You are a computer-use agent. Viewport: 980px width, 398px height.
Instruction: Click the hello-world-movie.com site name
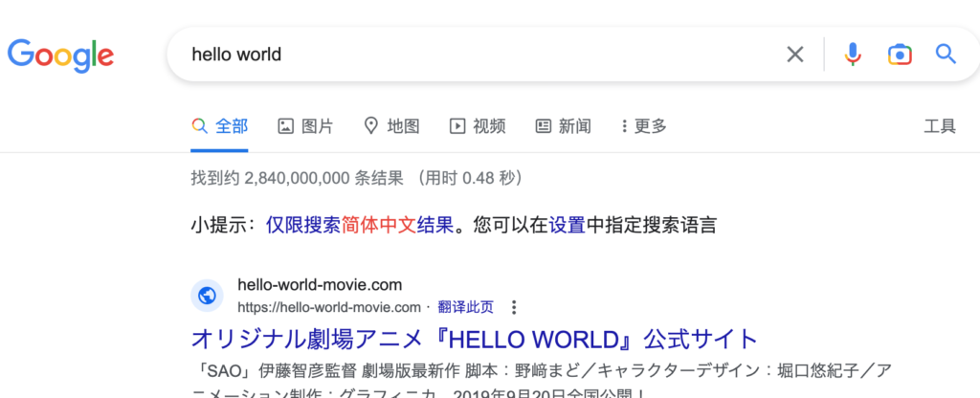coord(320,285)
